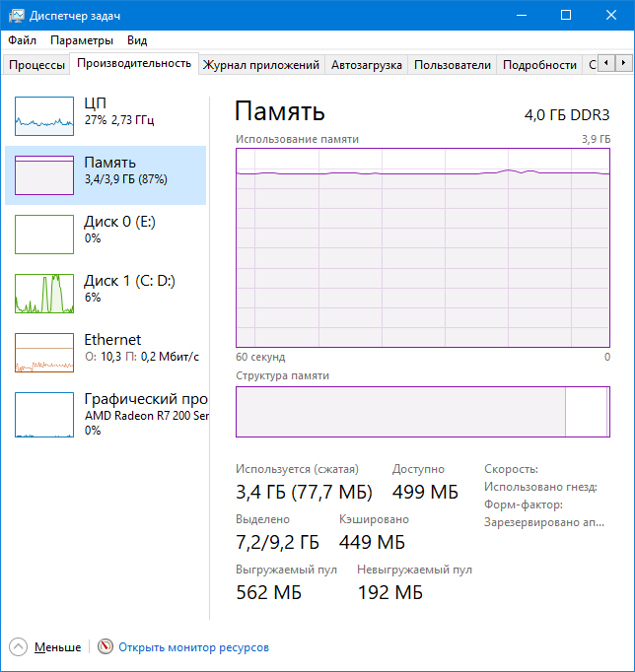
Task: Open Диск 0 (E:) performance view
Action: [x=106, y=235]
